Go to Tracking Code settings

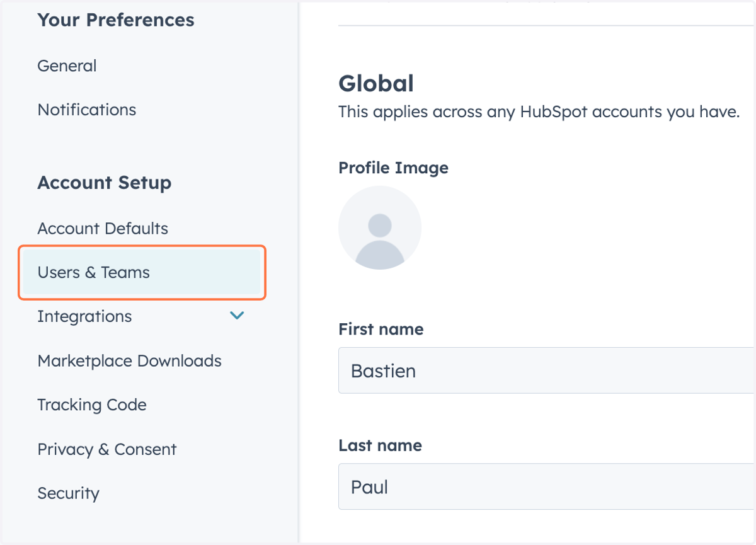click(92, 405)
